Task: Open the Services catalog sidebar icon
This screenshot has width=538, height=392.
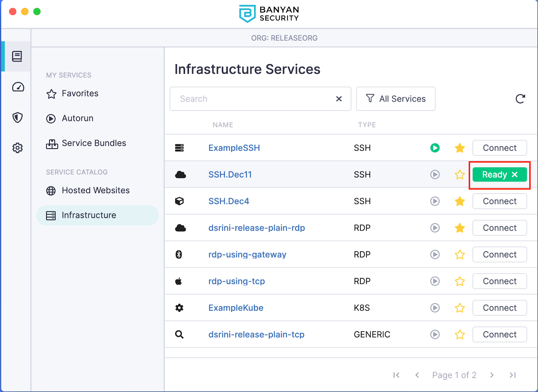Action: (17, 56)
